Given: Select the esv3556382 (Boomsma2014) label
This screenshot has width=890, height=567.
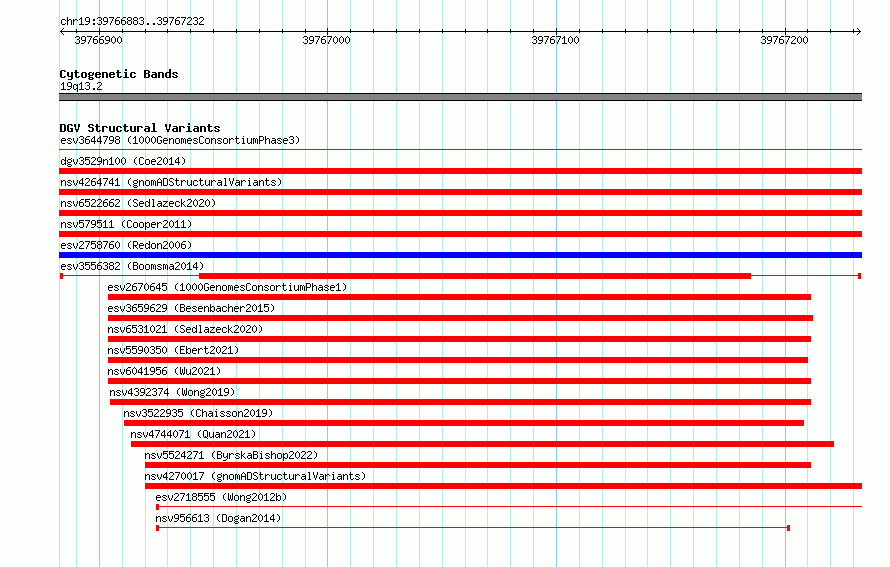Looking at the screenshot, I should [x=132, y=266].
